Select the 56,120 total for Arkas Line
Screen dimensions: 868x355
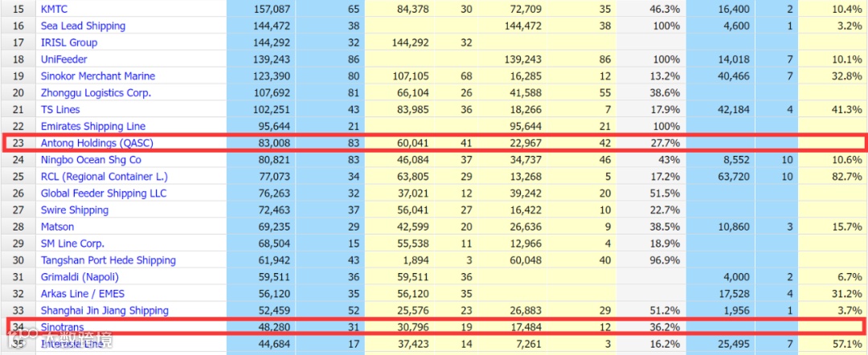click(x=275, y=294)
